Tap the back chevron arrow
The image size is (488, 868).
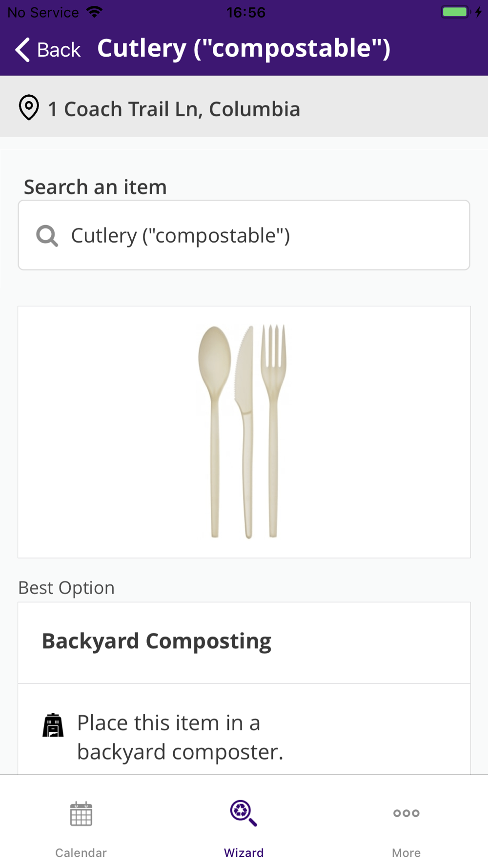pyautogui.click(x=23, y=50)
